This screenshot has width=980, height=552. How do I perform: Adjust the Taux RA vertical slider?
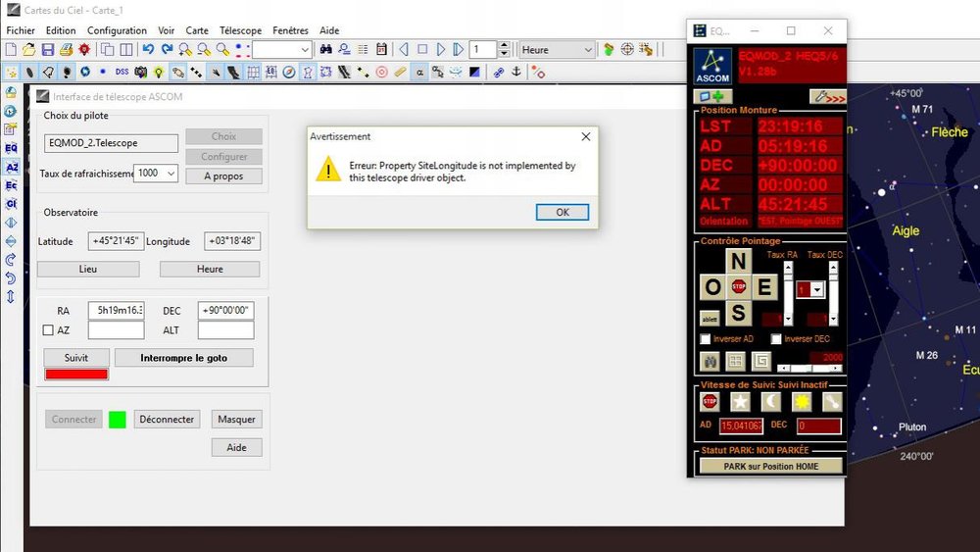(788, 293)
